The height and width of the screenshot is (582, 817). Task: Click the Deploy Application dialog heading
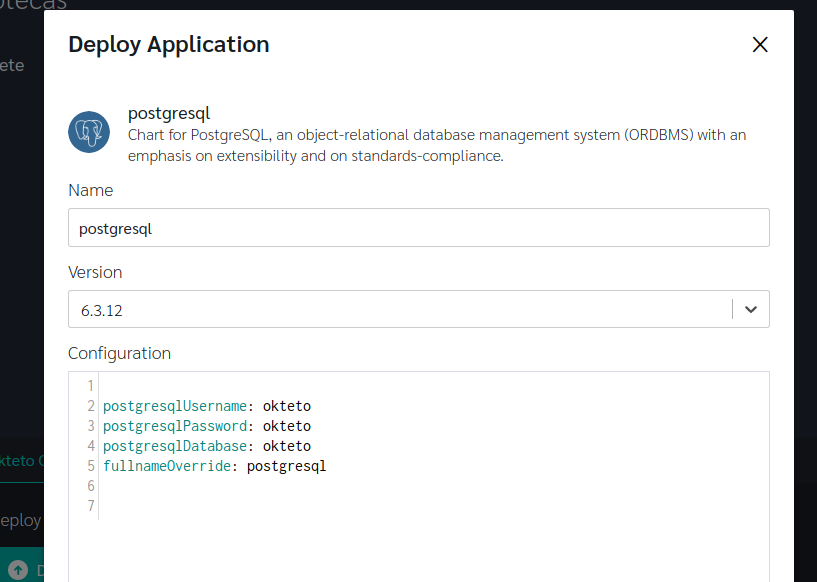[x=168, y=45]
